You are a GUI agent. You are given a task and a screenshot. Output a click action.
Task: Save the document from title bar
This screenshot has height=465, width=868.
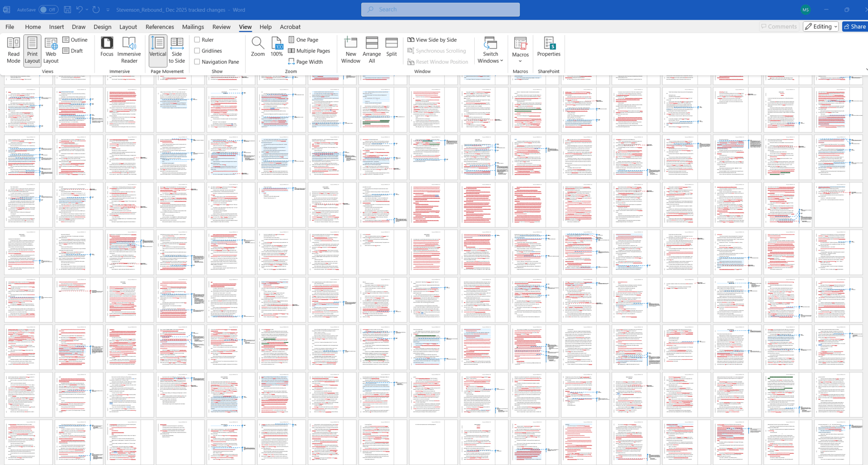[67, 9]
